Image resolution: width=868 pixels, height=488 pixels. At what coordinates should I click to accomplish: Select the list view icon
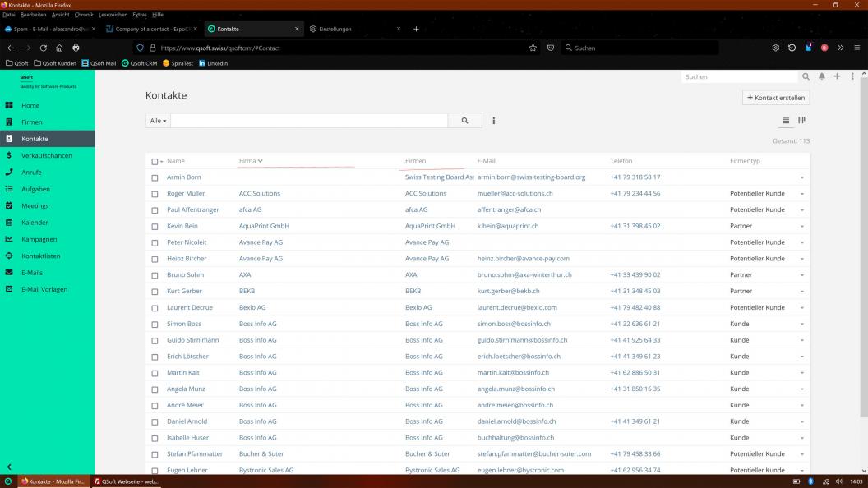click(x=786, y=120)
